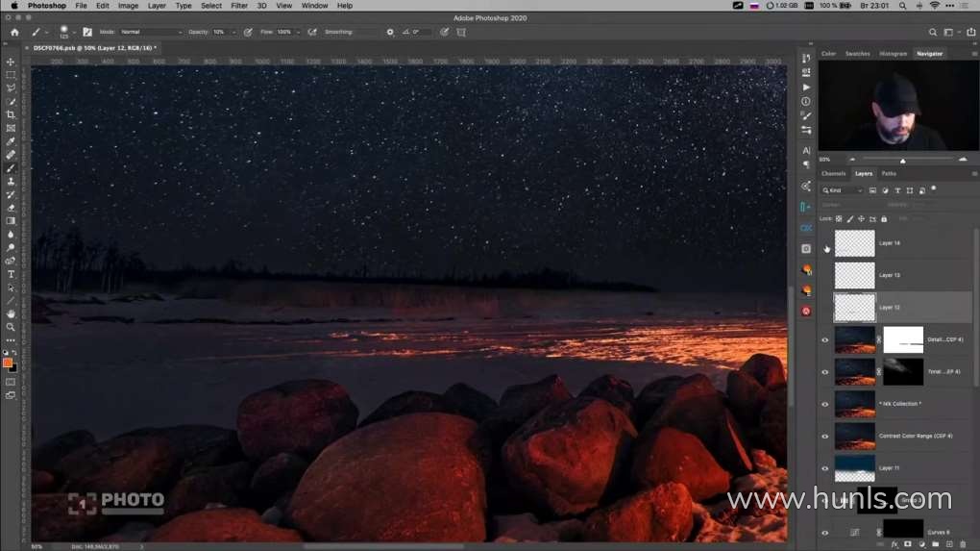Viewport: 980px width, 551px height.
Task: Select the Healing Brush tool
Action: [x=11, y=155]
